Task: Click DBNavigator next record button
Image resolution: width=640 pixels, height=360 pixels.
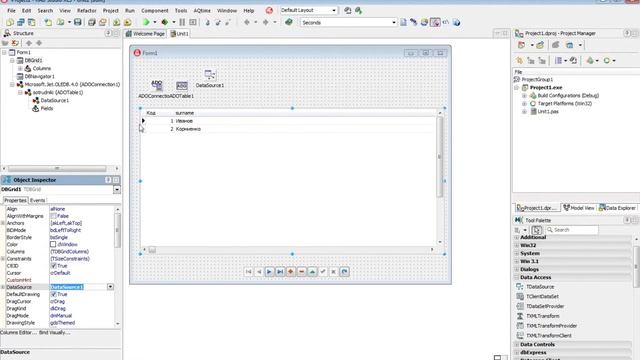Action: click(269, 272)
